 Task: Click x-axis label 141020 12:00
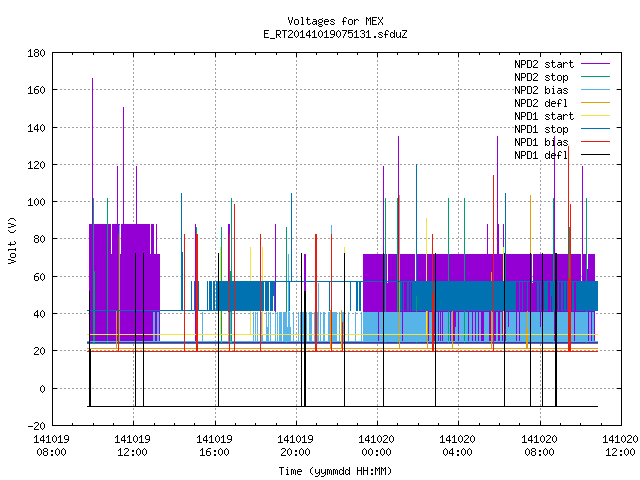[620, 446]
